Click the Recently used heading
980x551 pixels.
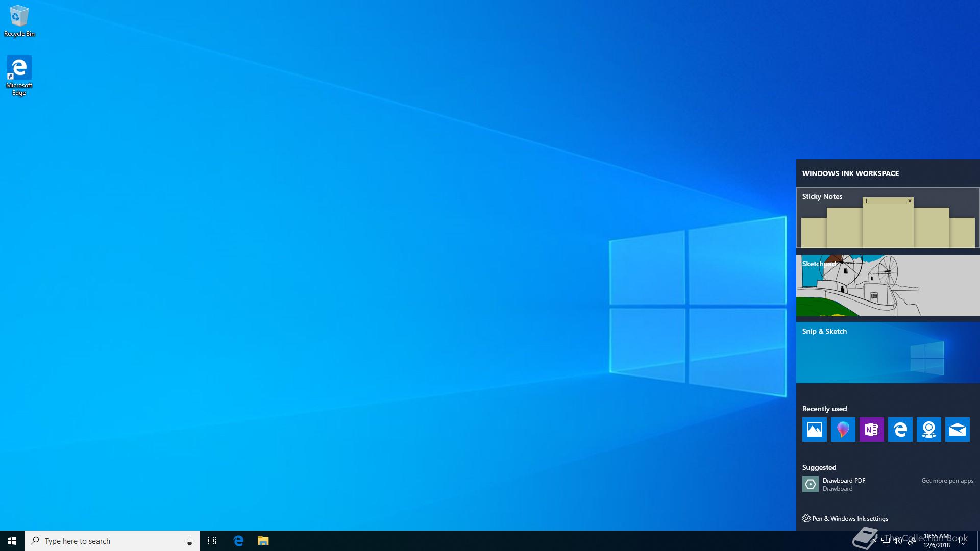[x=824, y=409]
